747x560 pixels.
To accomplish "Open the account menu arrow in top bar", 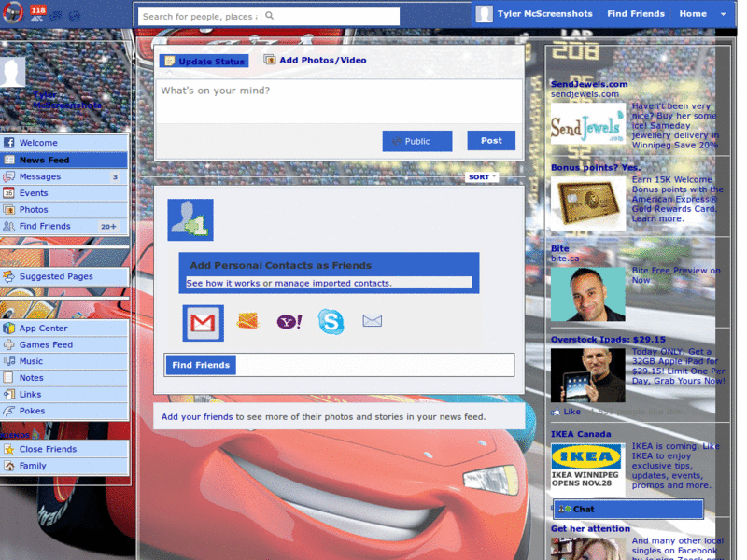I will click(723, 14).
